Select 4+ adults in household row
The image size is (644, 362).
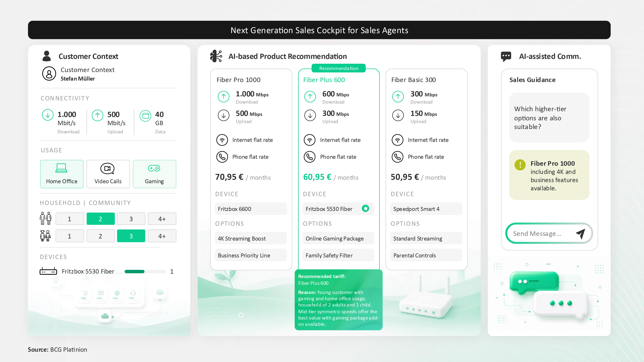pyautogui.click(x=162, y=219)
